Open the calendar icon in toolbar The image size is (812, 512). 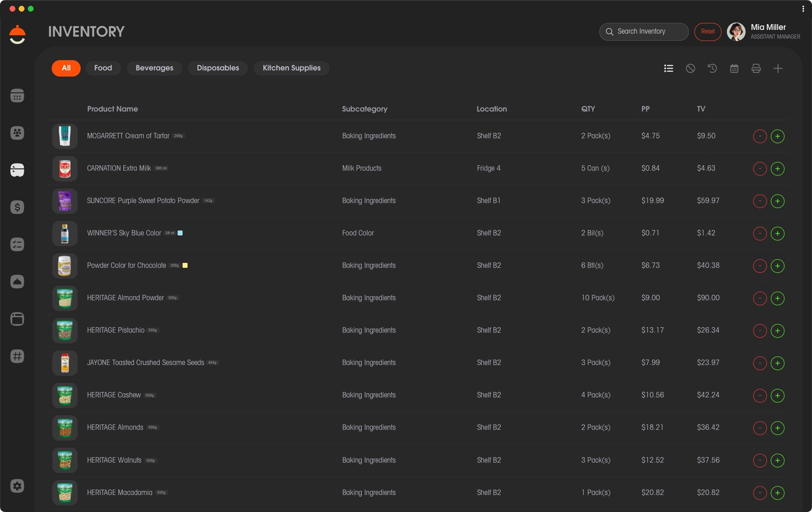(734, 69)
